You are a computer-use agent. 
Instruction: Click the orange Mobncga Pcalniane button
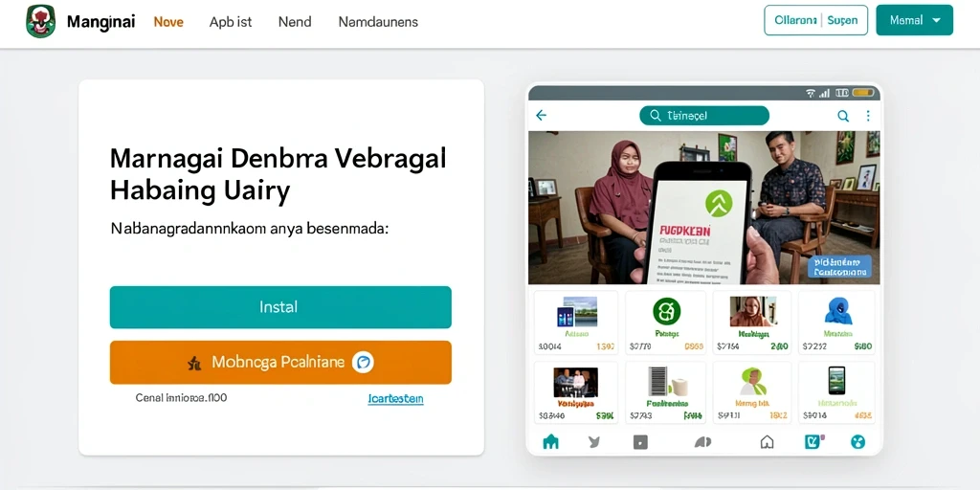point(280,362)
